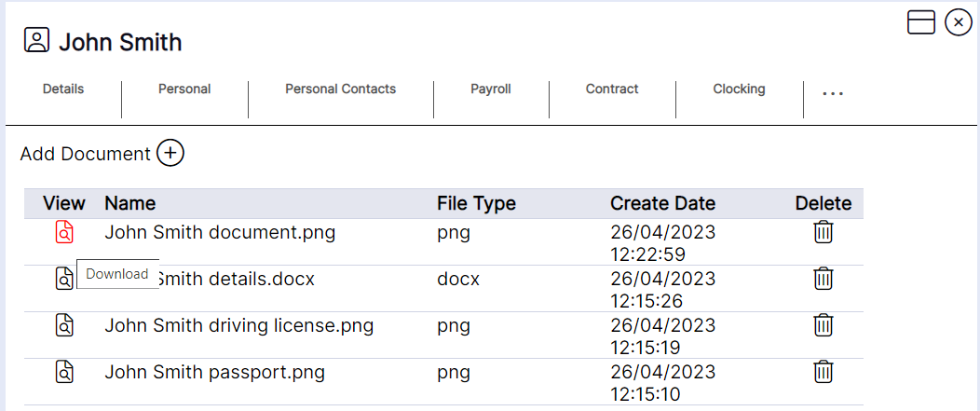Close the John Smith panel

click(x=959, y=22)
